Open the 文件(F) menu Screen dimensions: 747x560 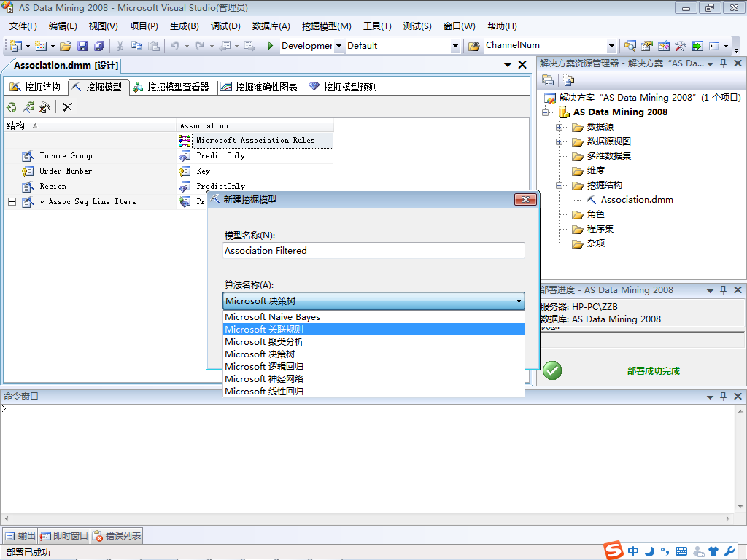pyautogui.click(x=23, y=26)
